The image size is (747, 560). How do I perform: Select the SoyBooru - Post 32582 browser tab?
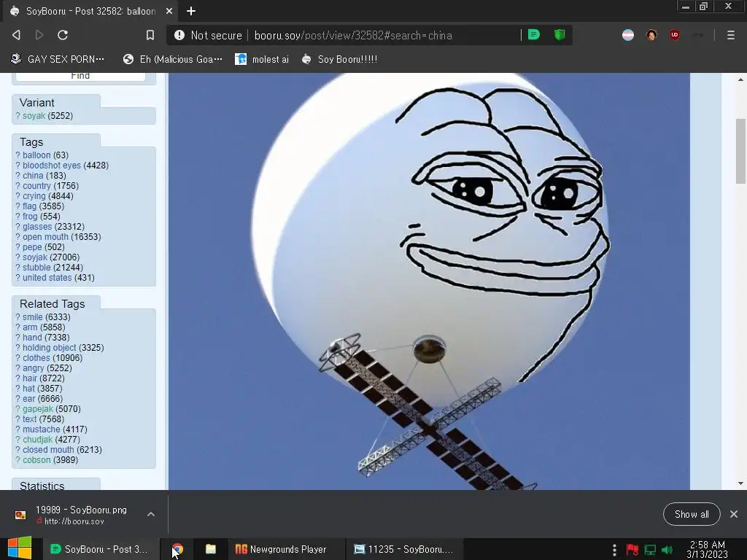tap(90, 11)
